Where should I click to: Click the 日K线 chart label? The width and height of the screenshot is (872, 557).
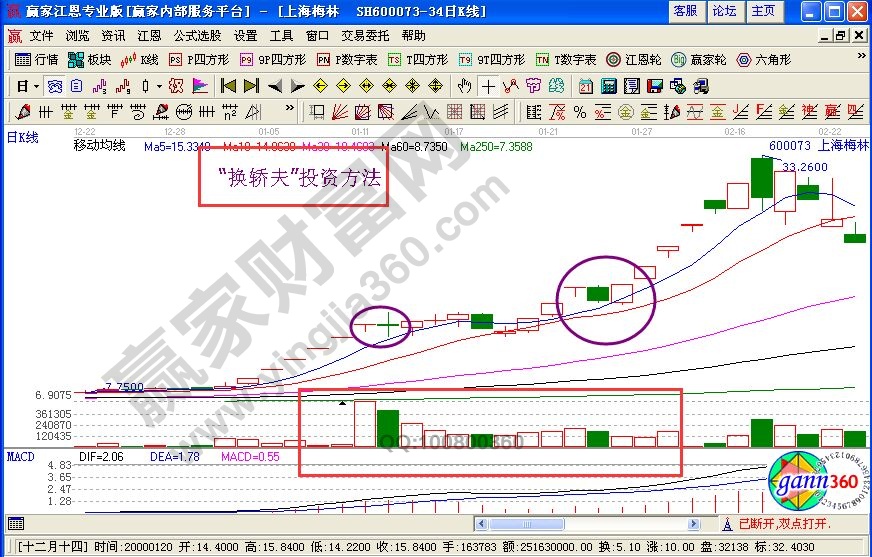(24, 137)
